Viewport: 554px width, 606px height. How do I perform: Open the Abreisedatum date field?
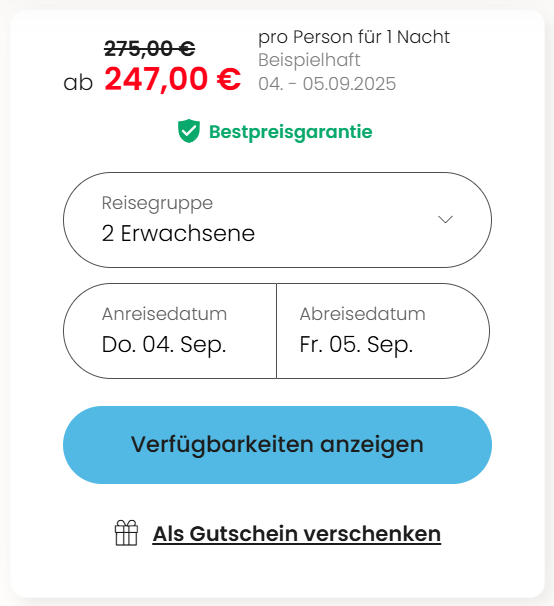(x=383, y=331)
